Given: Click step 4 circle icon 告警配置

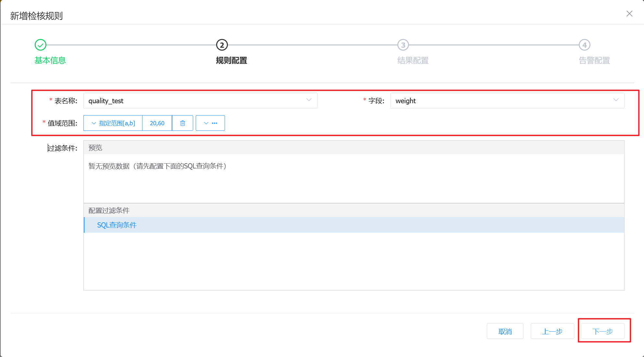Looking at the screenshot, I should point(584,45).
